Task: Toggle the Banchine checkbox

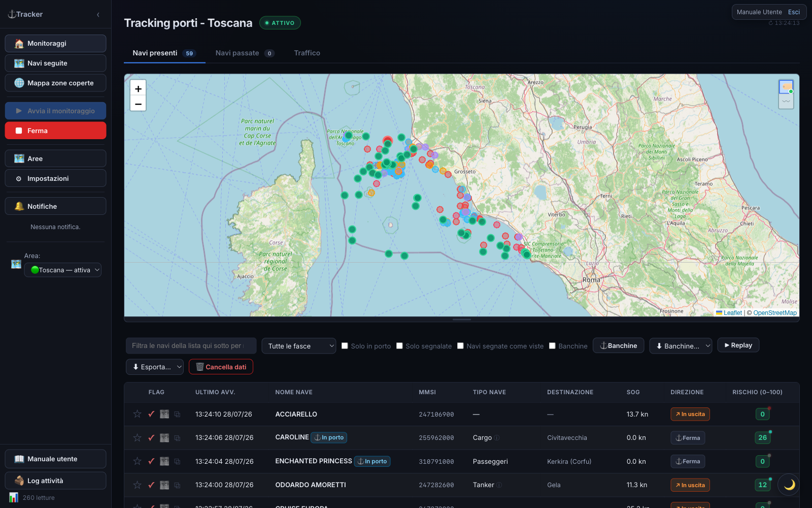Action: [552, 346]
